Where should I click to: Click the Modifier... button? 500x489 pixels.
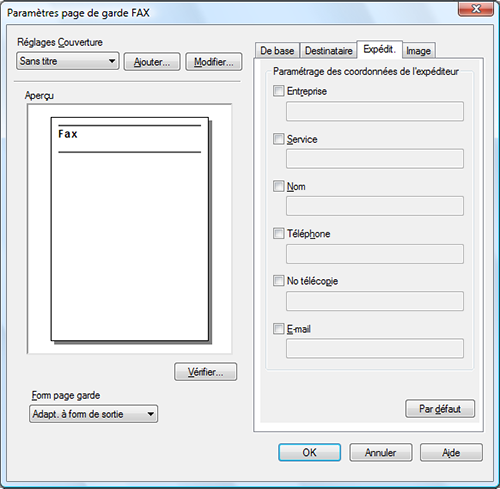tap(214, 62)
